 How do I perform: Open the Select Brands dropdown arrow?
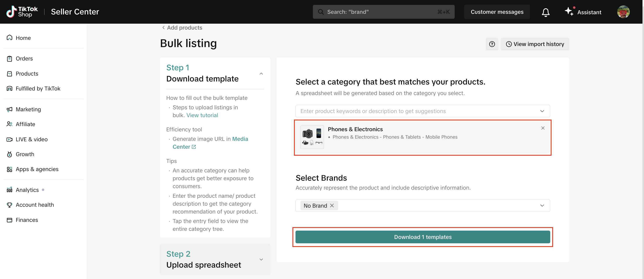[x=542, y=205]
